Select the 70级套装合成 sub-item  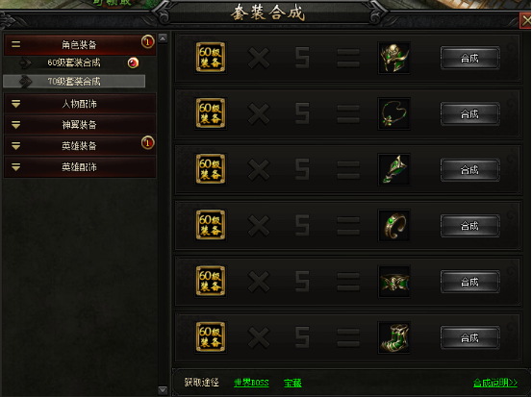click(74, 82)
